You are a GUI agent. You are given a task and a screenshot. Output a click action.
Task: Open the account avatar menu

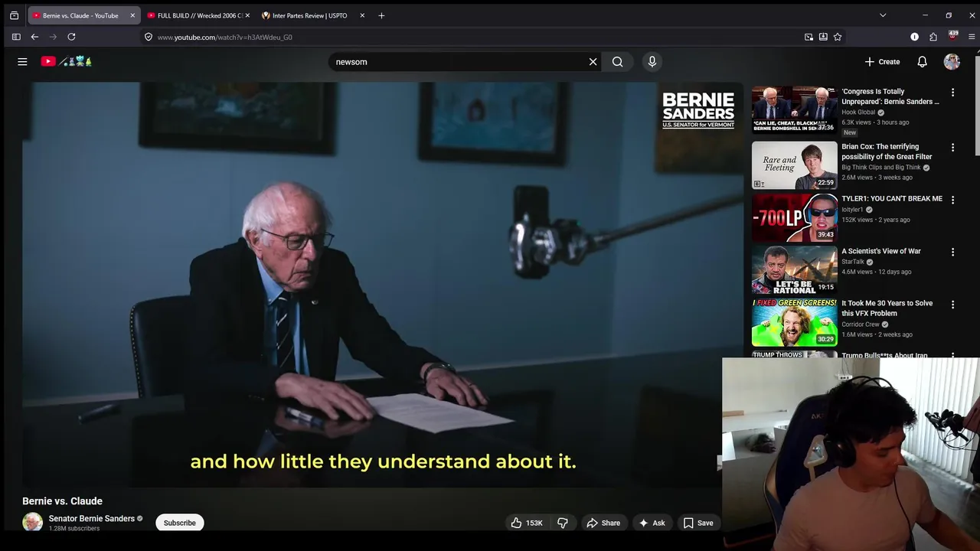coord(952,62)
